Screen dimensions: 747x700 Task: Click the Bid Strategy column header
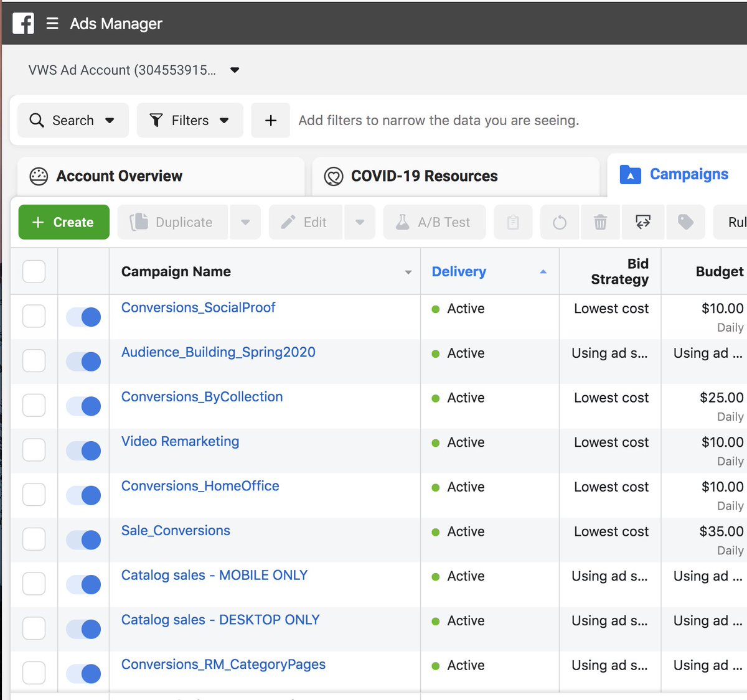[610, 271]
